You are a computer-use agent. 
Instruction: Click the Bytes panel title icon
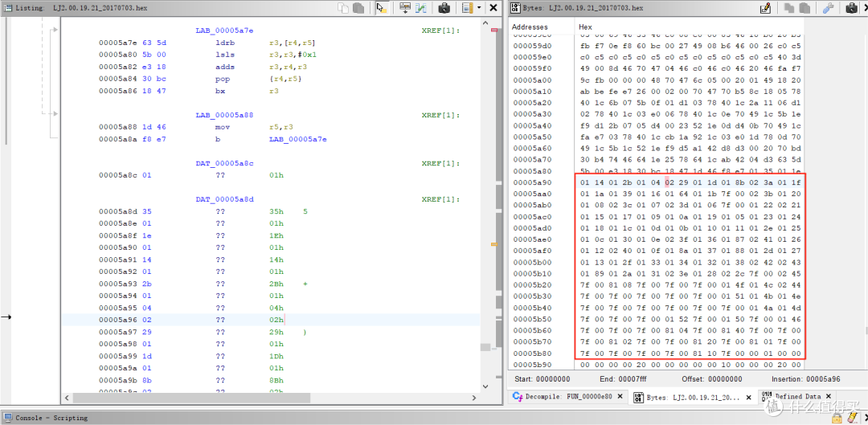pyautogui.click(x=515, y=8)
